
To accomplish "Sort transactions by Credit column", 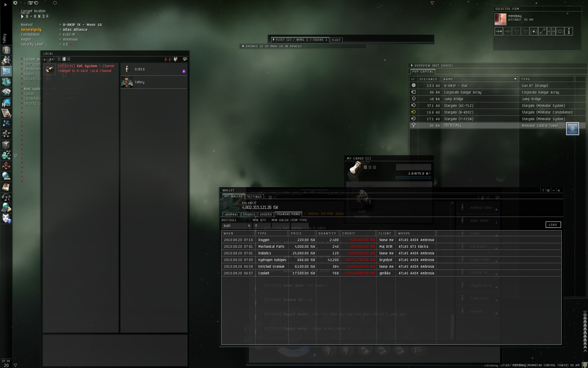I will (358, 233).
